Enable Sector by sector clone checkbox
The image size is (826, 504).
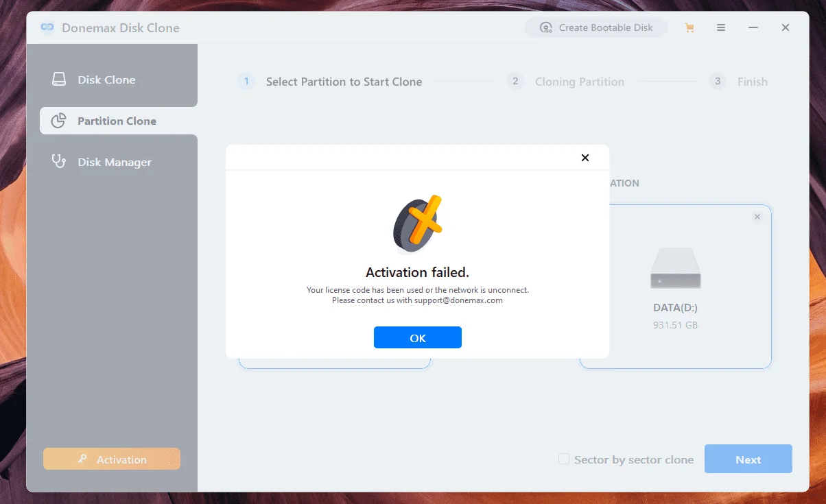(563, 459)
